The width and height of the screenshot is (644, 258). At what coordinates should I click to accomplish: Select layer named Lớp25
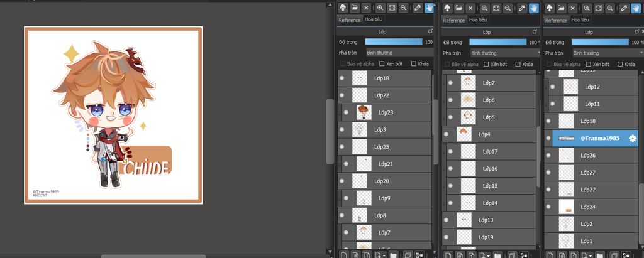pyautogui.click(x=385, y=147)
